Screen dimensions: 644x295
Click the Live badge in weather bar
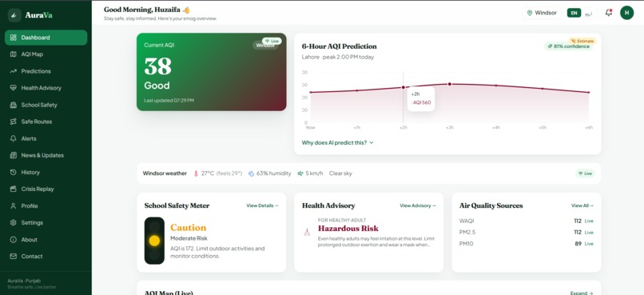click(585, 173)
